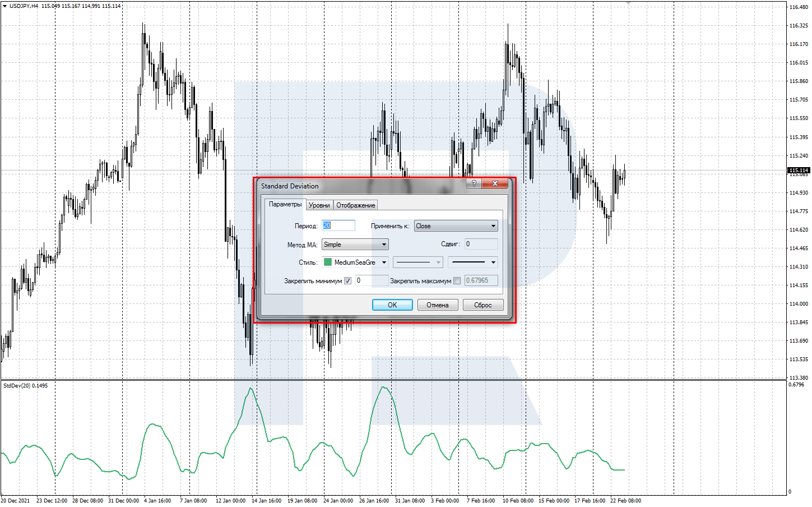Open the line style dropdown

(418, 262)
